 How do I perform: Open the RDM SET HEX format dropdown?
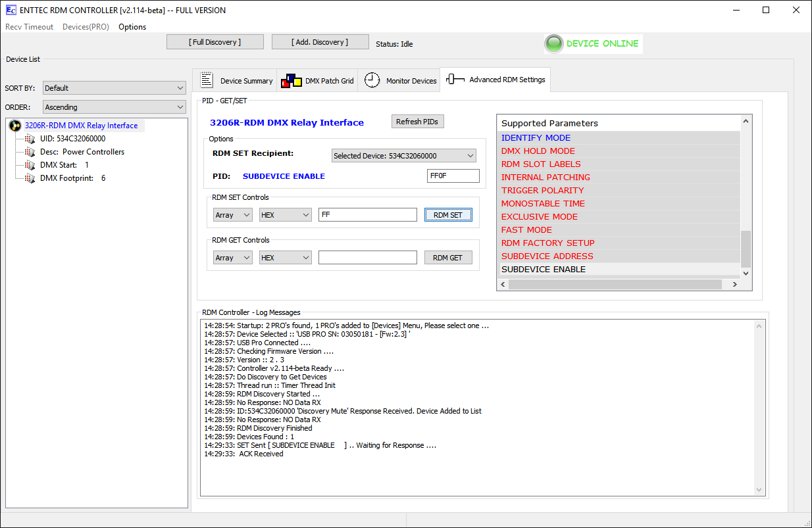[285, 215]
